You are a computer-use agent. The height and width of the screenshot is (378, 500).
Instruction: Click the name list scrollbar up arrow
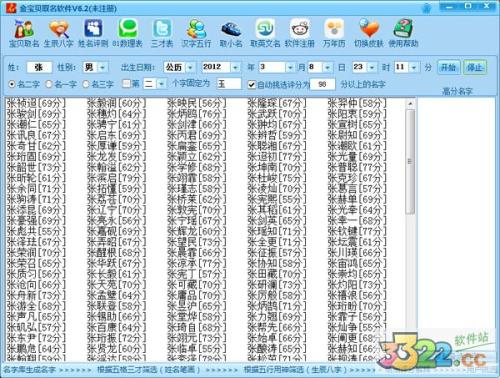410,103
